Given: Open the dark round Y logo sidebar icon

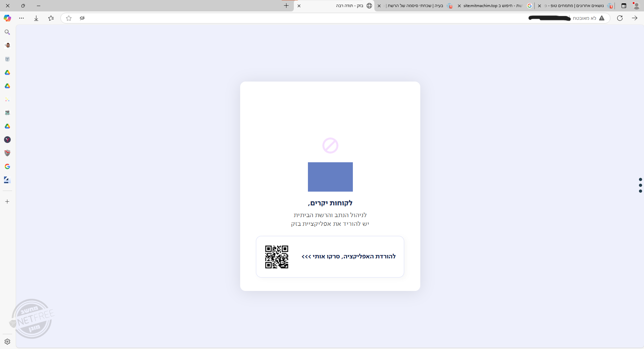Looking at the screenshot, I should pyautogui.click(x=7, y=140).
